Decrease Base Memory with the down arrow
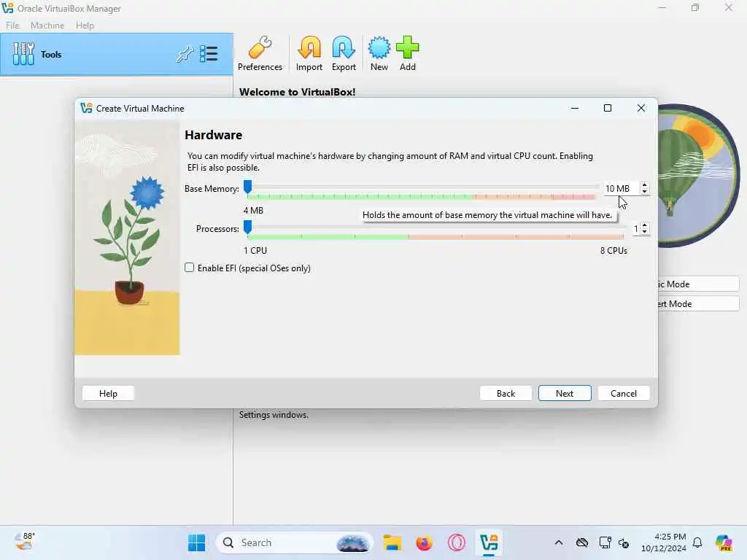This screenshot has width=747, height=560. coord(645,192)
